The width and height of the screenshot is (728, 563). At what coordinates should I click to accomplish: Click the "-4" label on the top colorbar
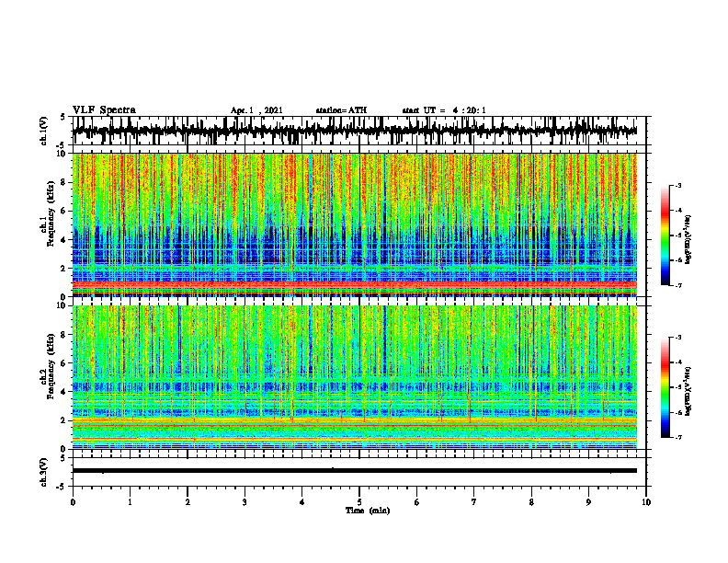(x=677, y=211)
